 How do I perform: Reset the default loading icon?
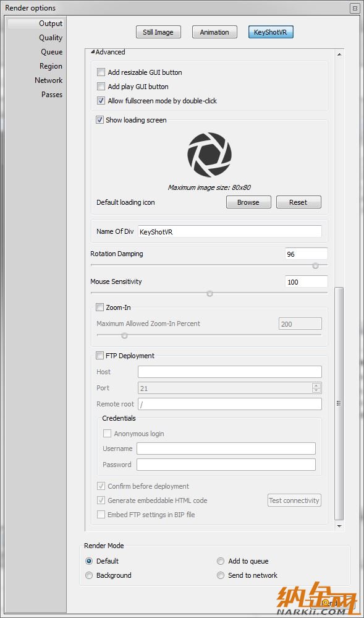(298, 202)
